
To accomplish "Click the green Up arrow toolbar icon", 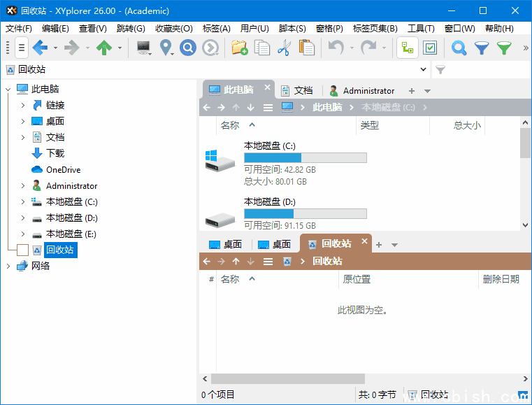I will [x=103, y=48].
